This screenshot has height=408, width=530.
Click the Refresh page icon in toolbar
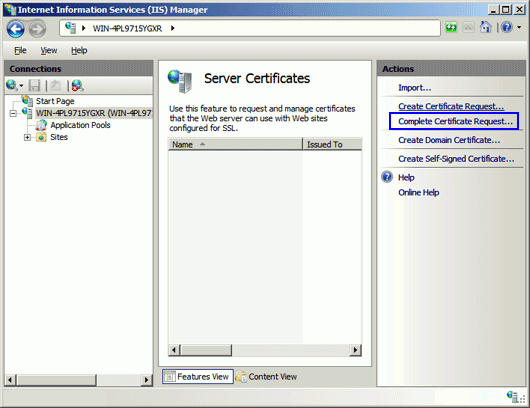coord(451,27)
